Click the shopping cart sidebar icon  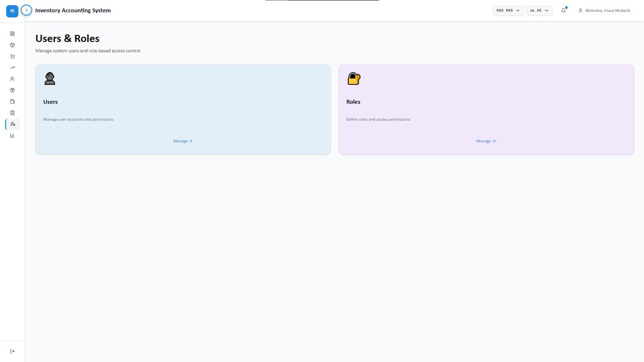(12, 56)
